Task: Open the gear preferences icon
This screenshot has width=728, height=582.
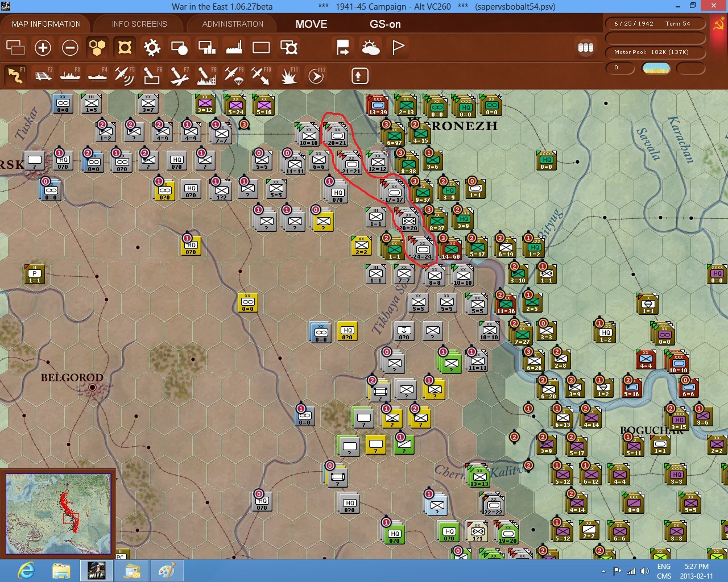Action: click(152, 47)
